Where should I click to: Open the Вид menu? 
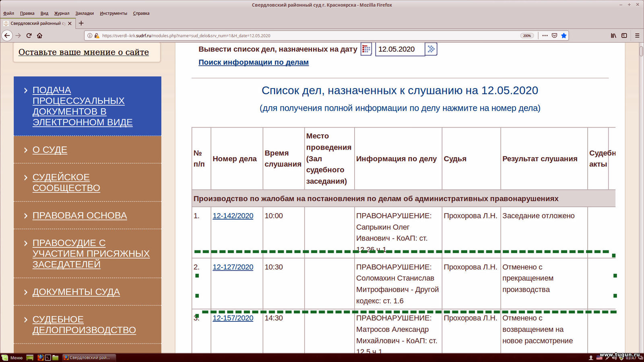(44, 13)
